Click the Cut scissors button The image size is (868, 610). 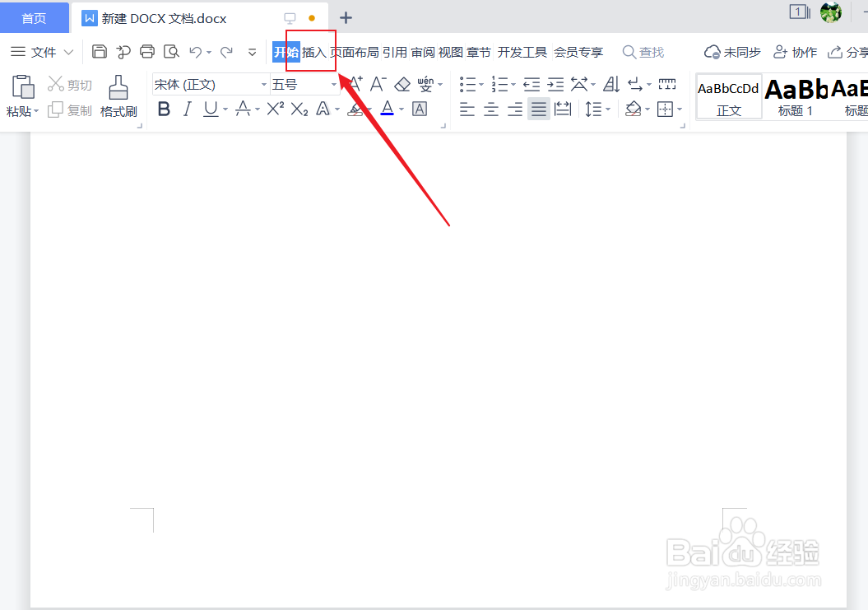coord(70,84)
